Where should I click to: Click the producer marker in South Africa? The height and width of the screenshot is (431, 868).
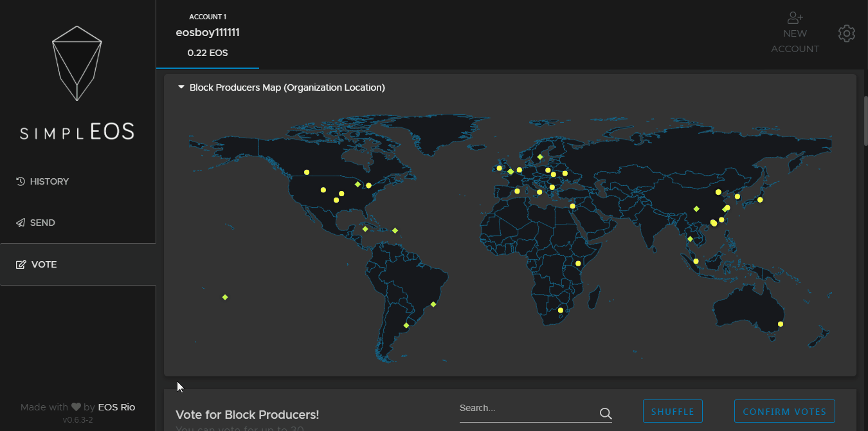(561, 311)
